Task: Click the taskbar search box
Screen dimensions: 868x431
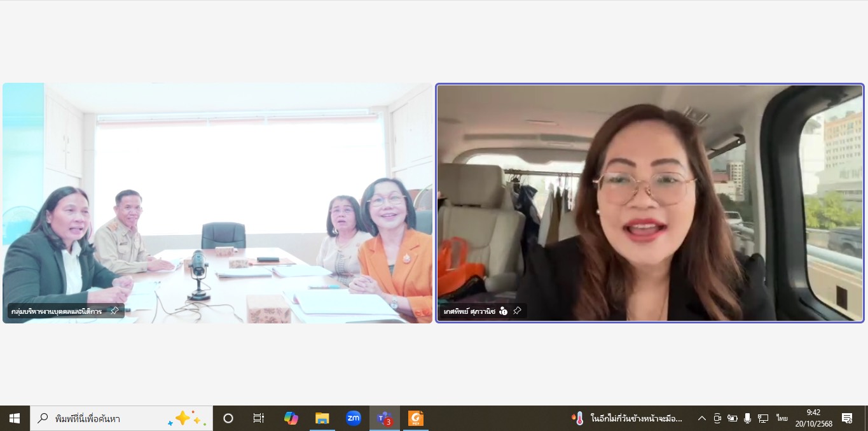Action: (121, 418)
